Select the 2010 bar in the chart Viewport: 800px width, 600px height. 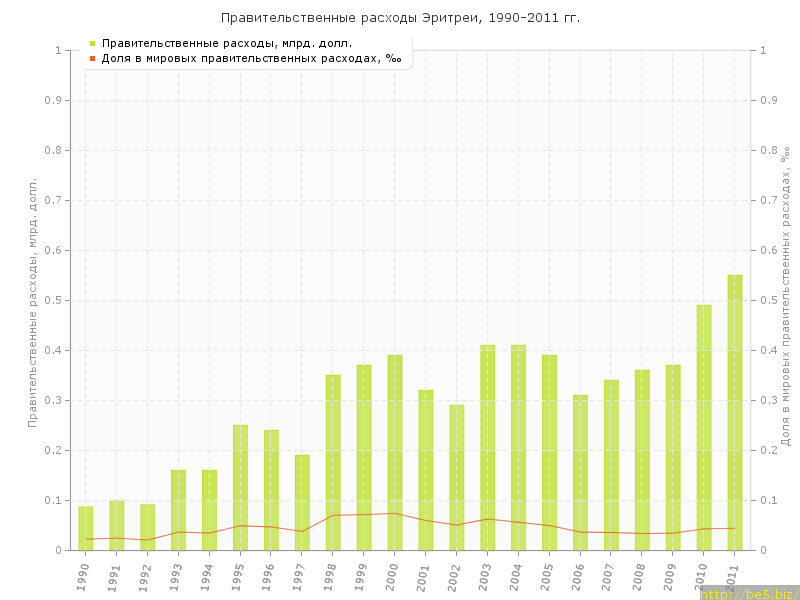pos(704,427)
